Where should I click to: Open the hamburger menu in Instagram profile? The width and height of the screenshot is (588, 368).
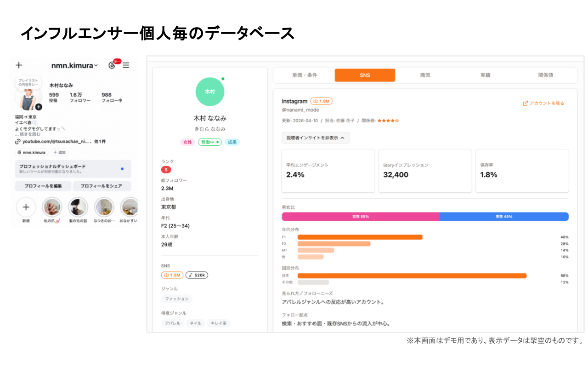click(126, 65)
